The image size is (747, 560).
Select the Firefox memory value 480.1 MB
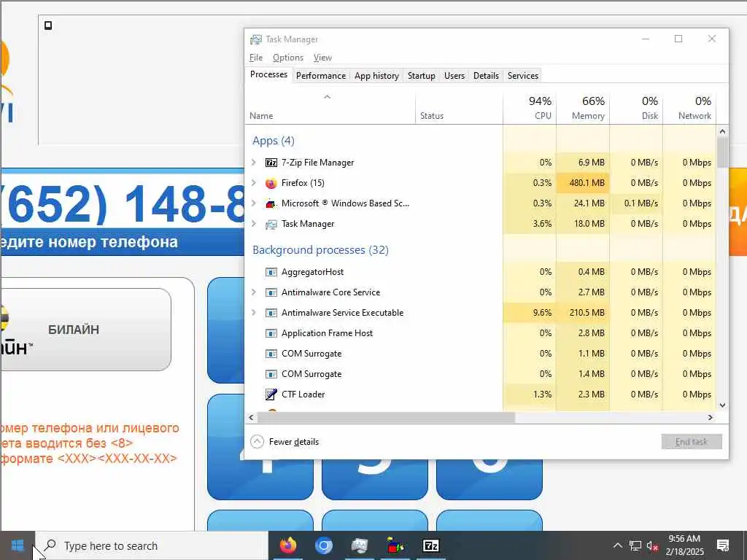point(583,183)
